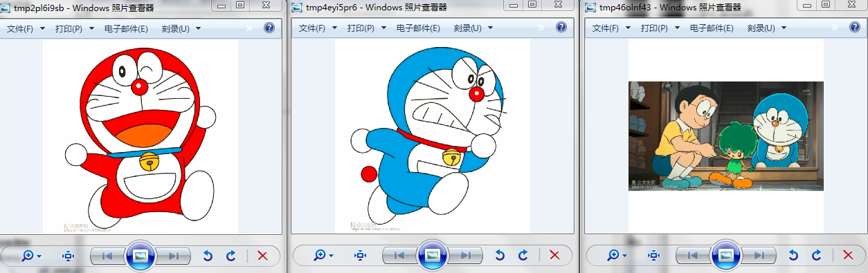868x273 pixels.
Task: Open zoom magnifier in tmp2pl6i9sb window
Action: point(30,256)
